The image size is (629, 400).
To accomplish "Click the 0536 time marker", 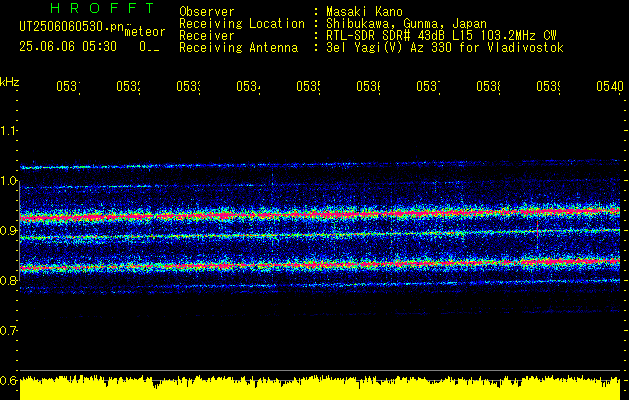I will coord(368,87).
